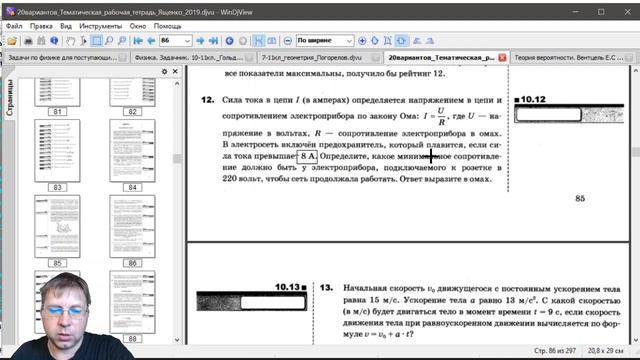Viewport: 640px width, 360px height.
Task: Click the answer box labeled 10.13
Action: pos(273,302)
